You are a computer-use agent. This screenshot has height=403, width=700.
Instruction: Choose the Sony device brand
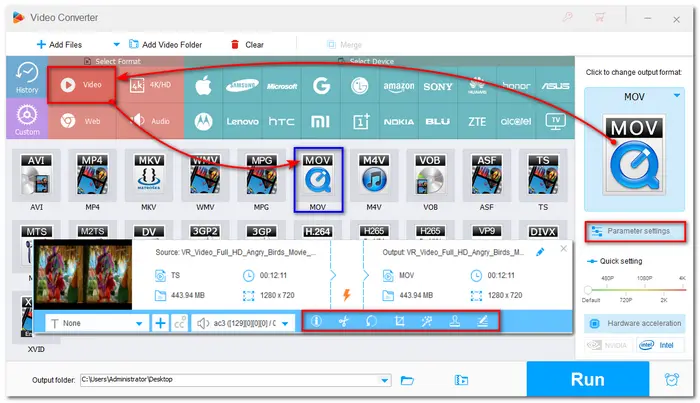438,85
